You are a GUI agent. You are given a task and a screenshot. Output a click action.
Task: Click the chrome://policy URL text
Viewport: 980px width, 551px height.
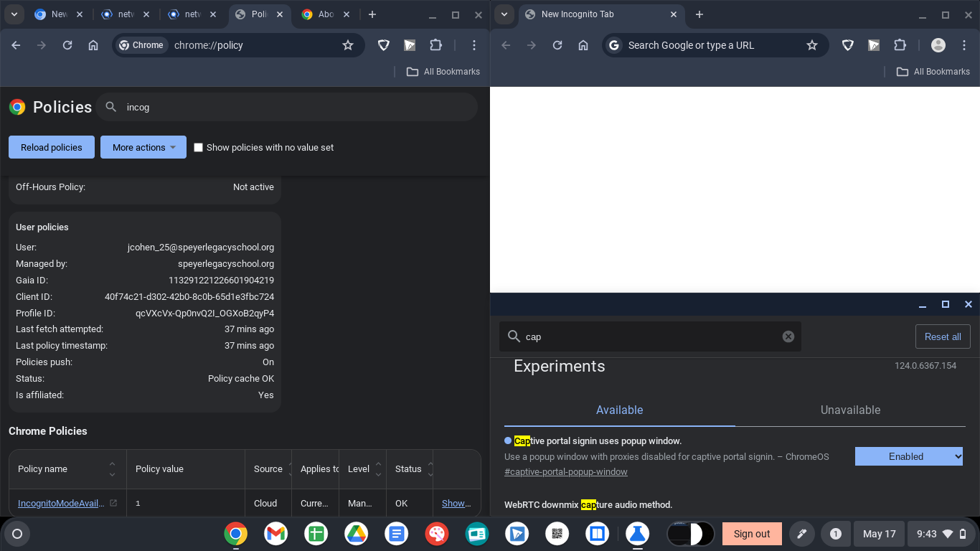point(209,45)
